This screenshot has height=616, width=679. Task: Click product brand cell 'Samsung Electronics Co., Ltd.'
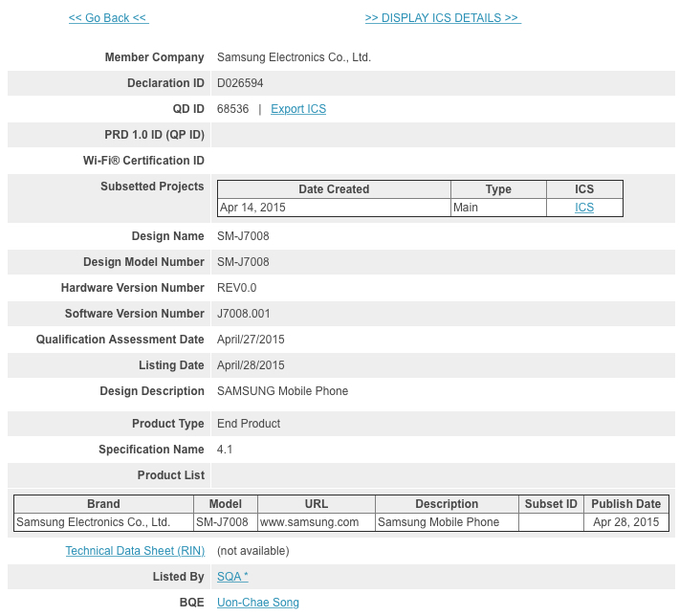(x=103, y=522)
